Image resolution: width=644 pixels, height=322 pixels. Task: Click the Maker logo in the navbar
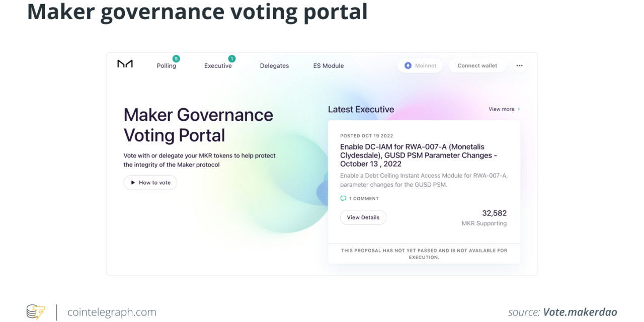coord(124,63)
